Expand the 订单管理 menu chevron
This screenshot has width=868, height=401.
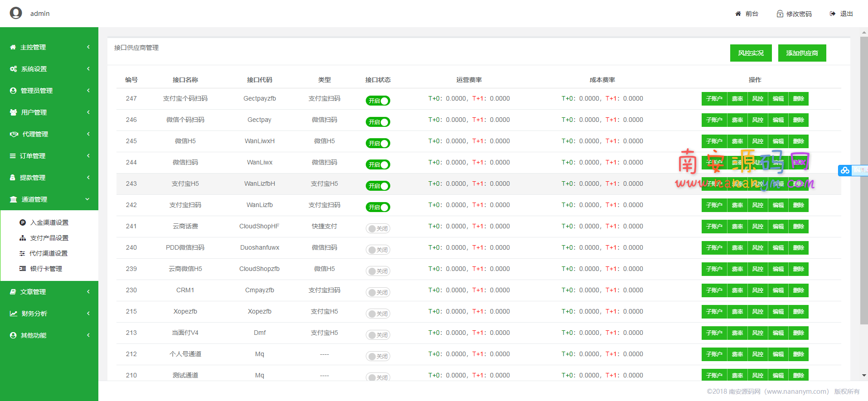[x=88, y=156]
